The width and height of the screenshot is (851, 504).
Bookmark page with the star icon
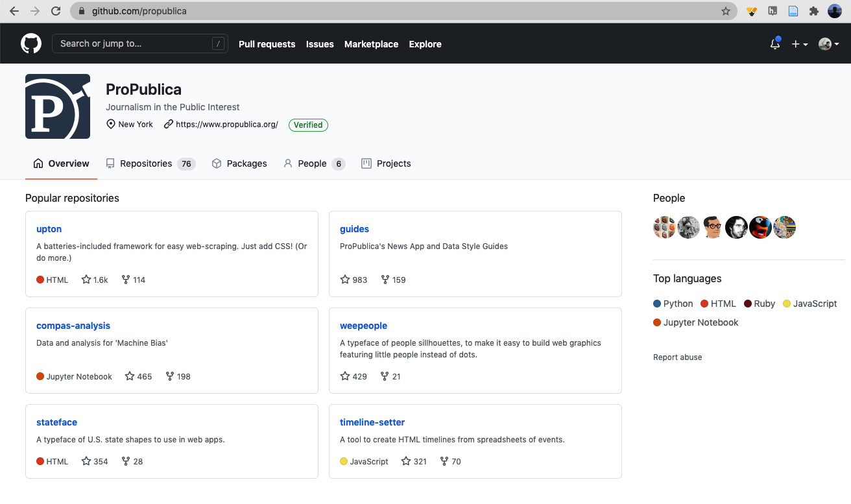[726, 11]
